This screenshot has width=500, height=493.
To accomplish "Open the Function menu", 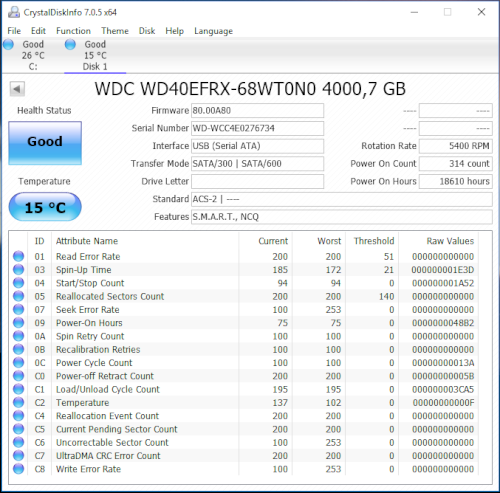I will [x=73, y=31].
